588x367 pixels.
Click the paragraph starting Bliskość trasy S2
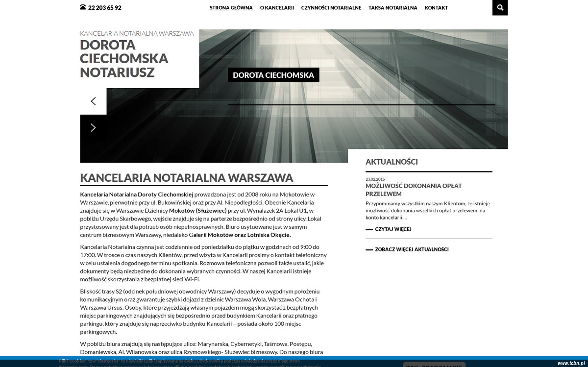coord(199,311)
